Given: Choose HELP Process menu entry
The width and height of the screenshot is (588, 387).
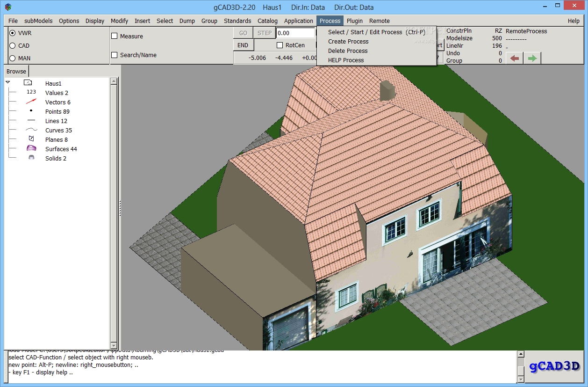Looking at the screenshot, I should pos(377,60).
